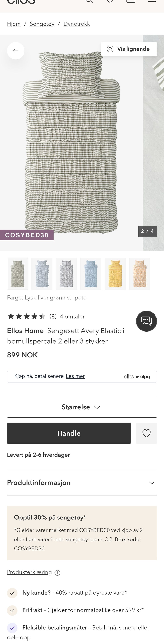Open the search icon in header
Image resolution: width=164 pixels, height=644 pixels.
[89, 1]
